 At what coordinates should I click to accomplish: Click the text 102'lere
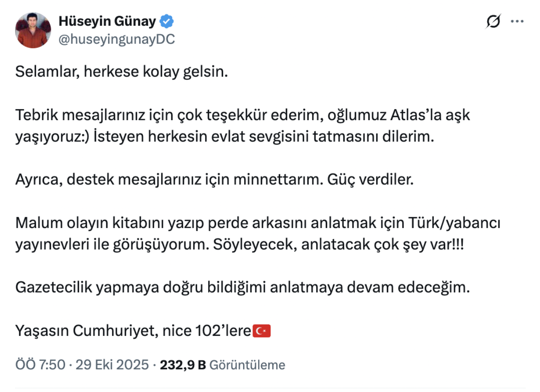click(x=222, y=331)
